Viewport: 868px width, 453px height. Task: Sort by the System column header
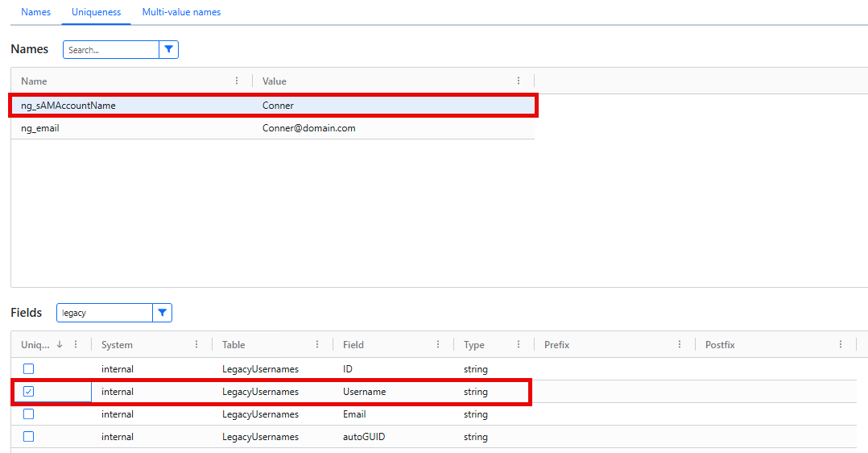(117, 344)
